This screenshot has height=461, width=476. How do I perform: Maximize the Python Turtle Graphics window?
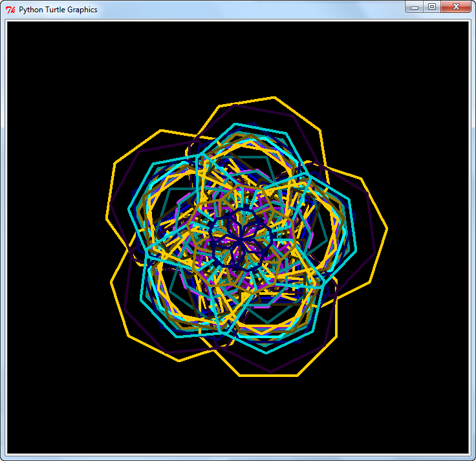[432, 6]
